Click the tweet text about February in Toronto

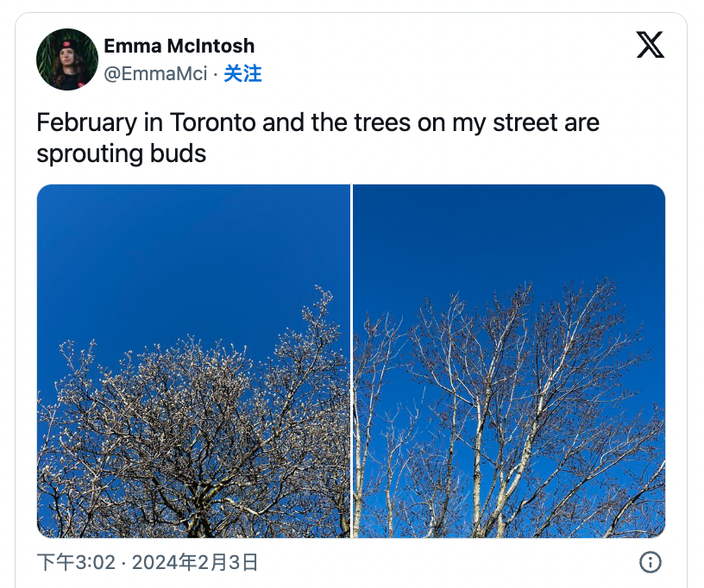[317, 138]
